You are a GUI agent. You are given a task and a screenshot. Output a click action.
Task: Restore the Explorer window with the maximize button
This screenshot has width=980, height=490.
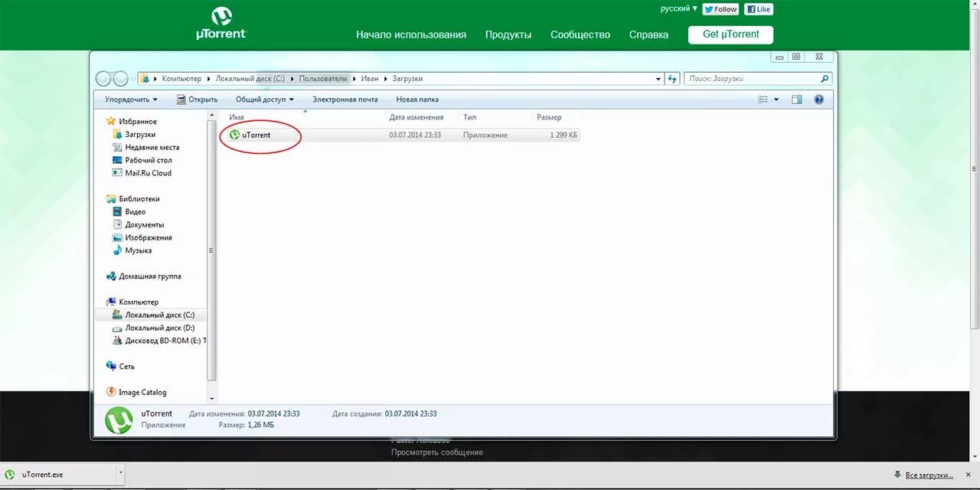click(x=796, y=57)
